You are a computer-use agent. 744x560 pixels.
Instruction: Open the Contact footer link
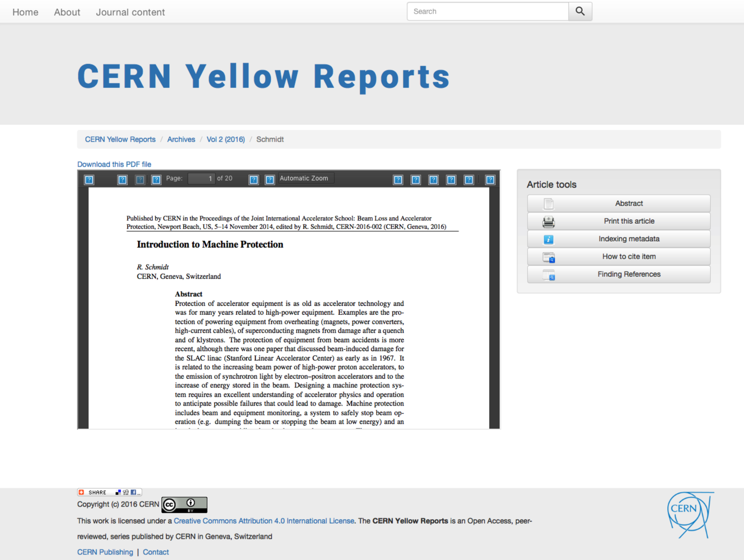pos(156,552)
